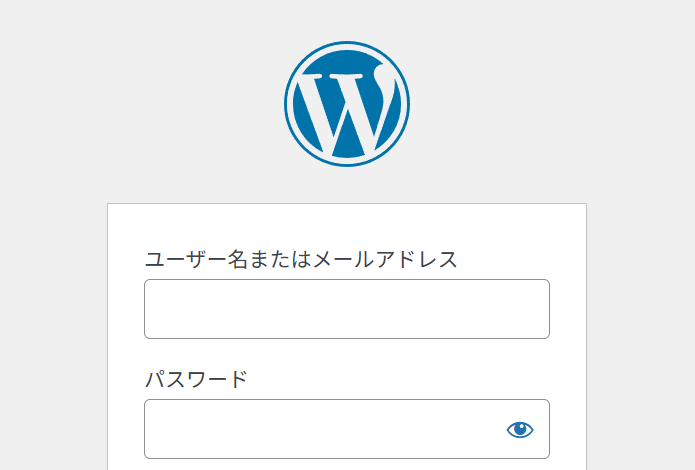The height and width of the screenshot is (470, 695).
Task: Click the white W letter in the logo
Action: (345, 110)
